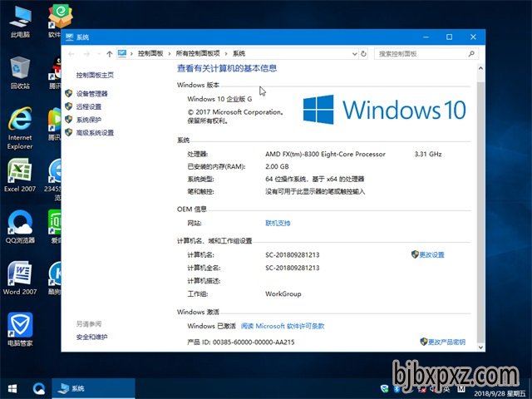Click 查看有关计算机的基本信息 heading
Viewport: 532px width, 399px height.
point(227,68)
